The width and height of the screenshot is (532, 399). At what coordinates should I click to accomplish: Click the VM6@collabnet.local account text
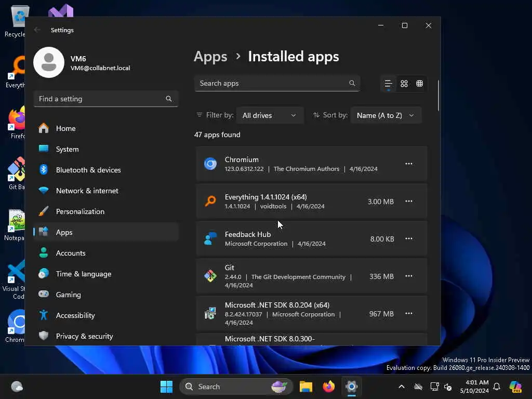click(100, 68)
